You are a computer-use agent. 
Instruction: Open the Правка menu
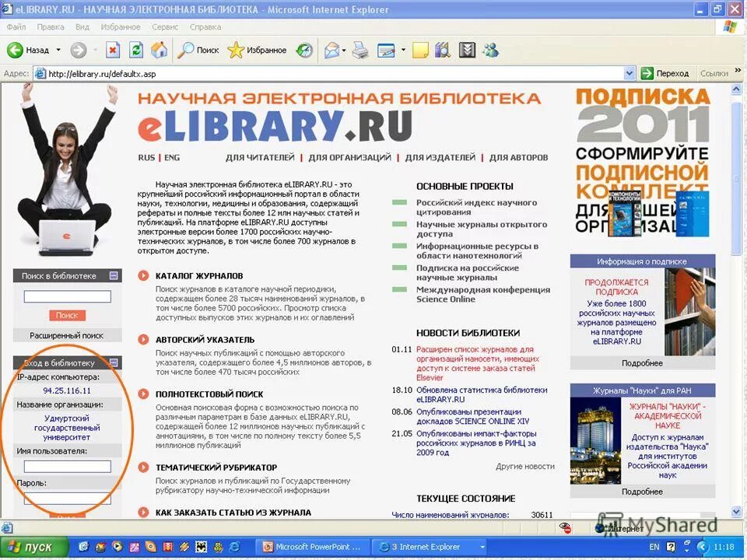[51, 26]
